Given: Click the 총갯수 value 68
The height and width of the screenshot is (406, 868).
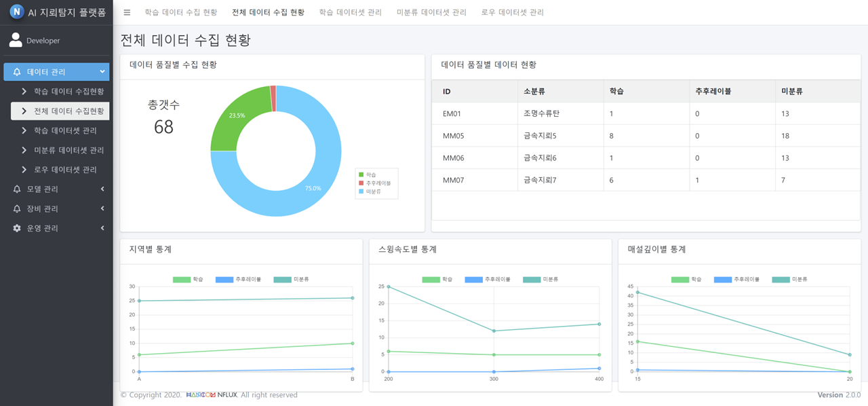Looking at the screenshot, I should [x=164, y=127].
